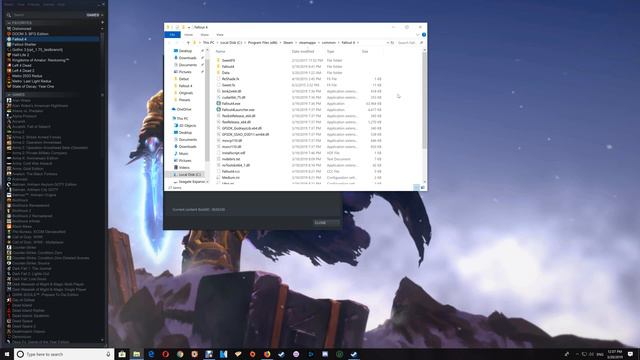Viewport: 640px width, 360px height.
Task: Open address bar history dropdown arrow
Action: (x=387, y=42)
